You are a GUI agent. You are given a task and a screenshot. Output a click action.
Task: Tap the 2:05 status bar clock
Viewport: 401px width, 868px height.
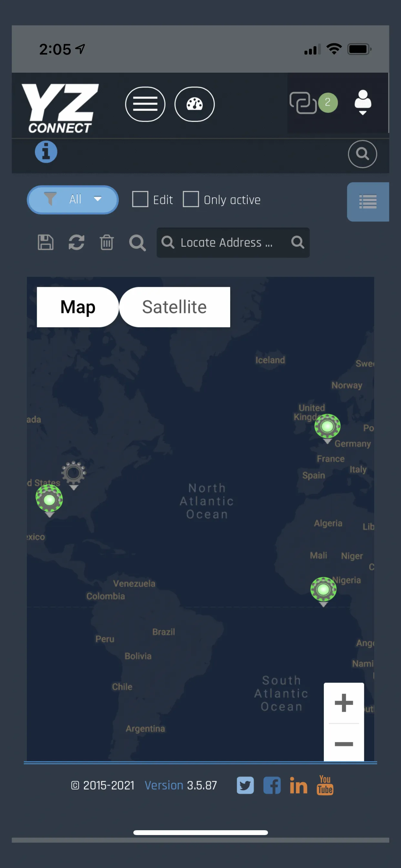click(x=55, y=49)
